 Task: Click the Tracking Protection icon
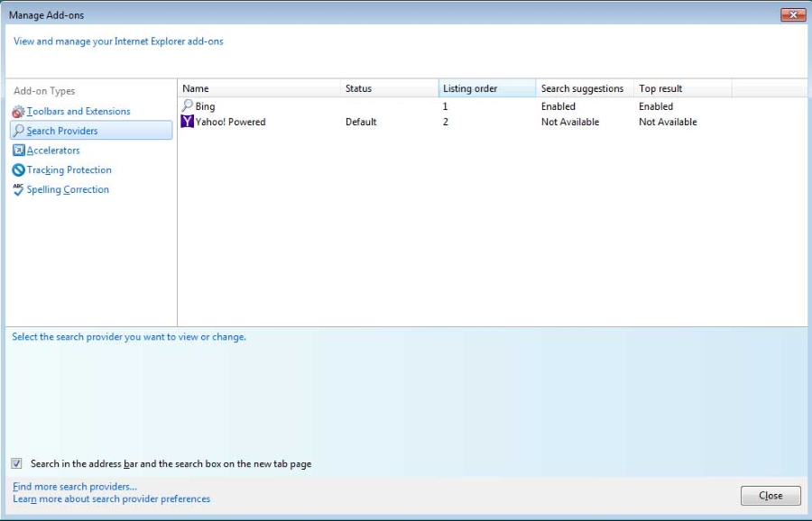click(x=18, y=170)
